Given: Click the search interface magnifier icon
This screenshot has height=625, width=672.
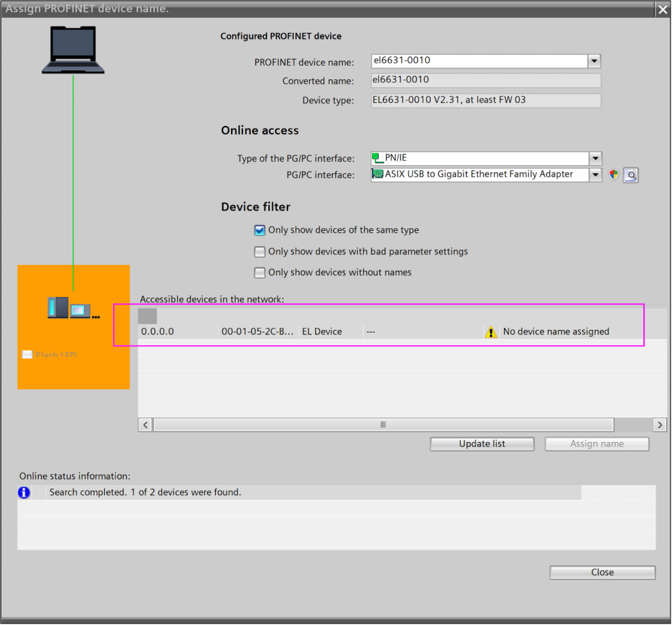Looking at the screenshot, I should tap(631, 174).
